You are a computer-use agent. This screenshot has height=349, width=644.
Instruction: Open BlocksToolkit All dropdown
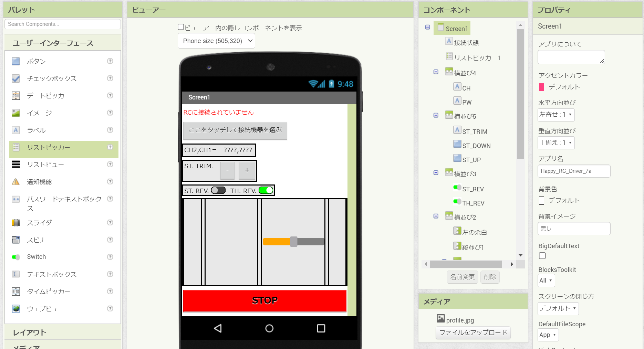pos(546,281)
